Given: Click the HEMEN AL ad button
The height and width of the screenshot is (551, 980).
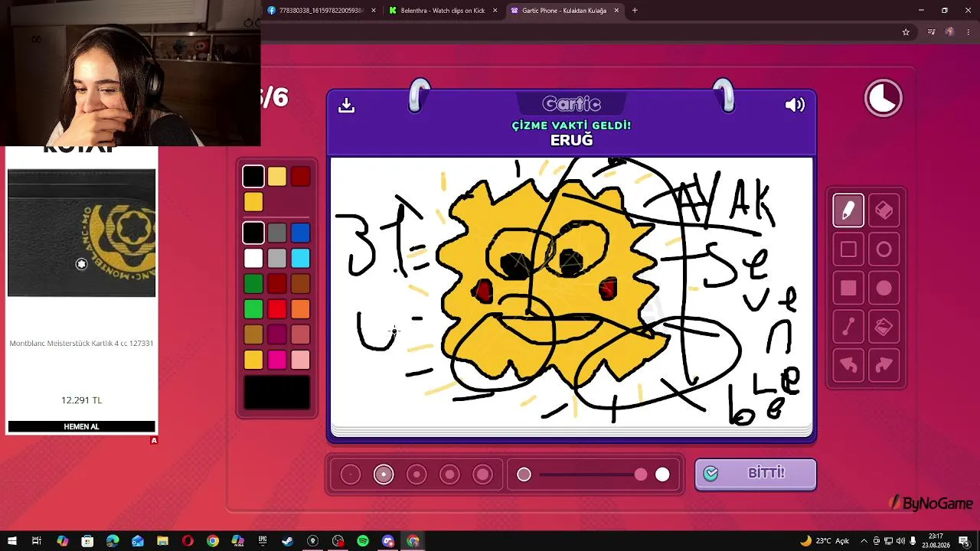Looking at the screenshot, I should pos(81,427).
